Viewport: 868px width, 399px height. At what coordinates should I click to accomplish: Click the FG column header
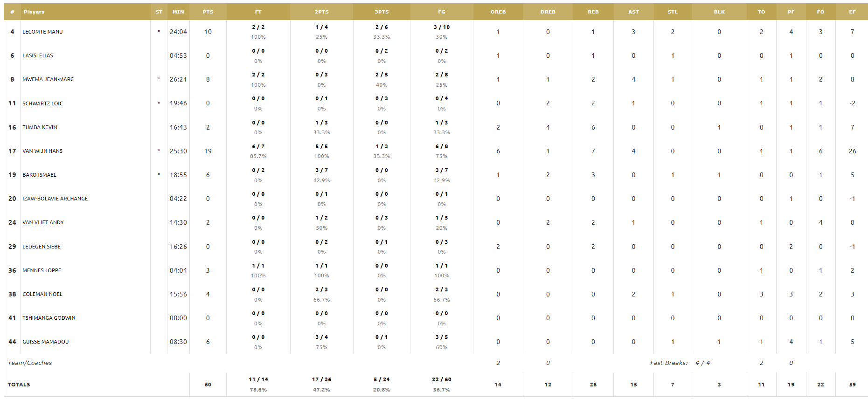[x=442, y=12]
